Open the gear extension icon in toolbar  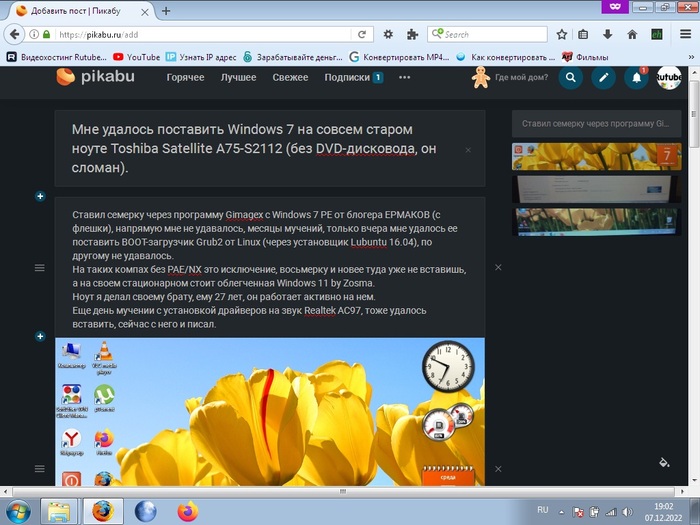(388, 34)
